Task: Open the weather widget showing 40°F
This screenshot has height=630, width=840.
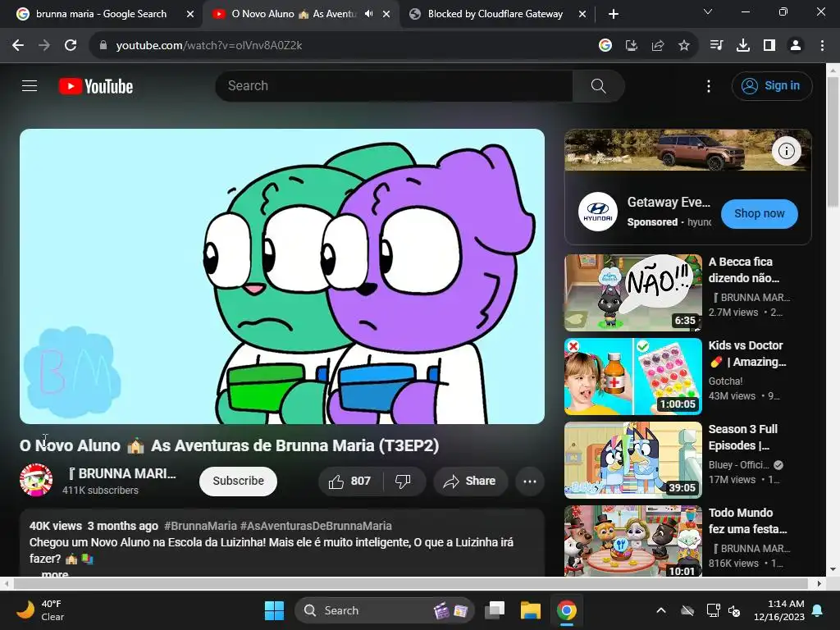Action: tap(39, 610)
